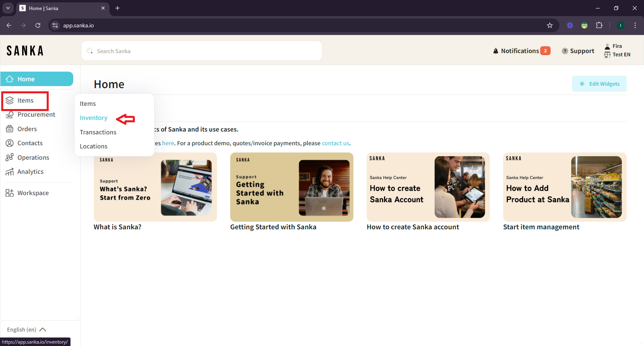Viewport: 644px width, 346px height.
Task: Click the Orders basket icon
Action: click(x=10, y=129)
